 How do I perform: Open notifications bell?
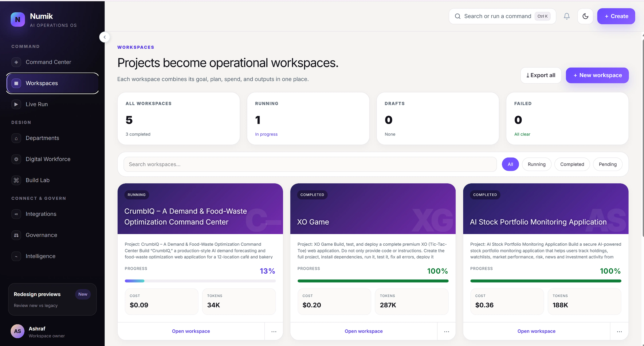[567, 16]
